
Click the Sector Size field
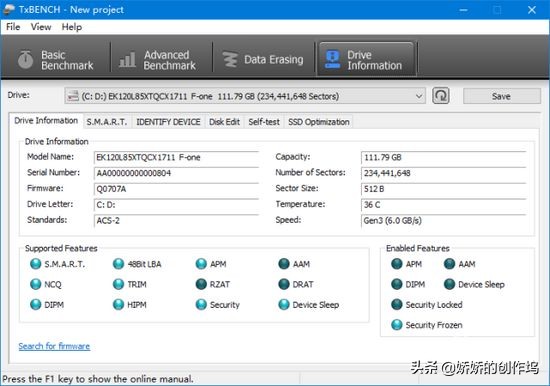tap(444, 189)
